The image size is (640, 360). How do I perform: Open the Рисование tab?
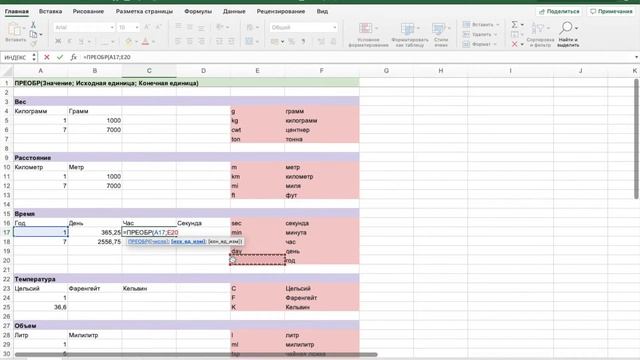[88, 11]
